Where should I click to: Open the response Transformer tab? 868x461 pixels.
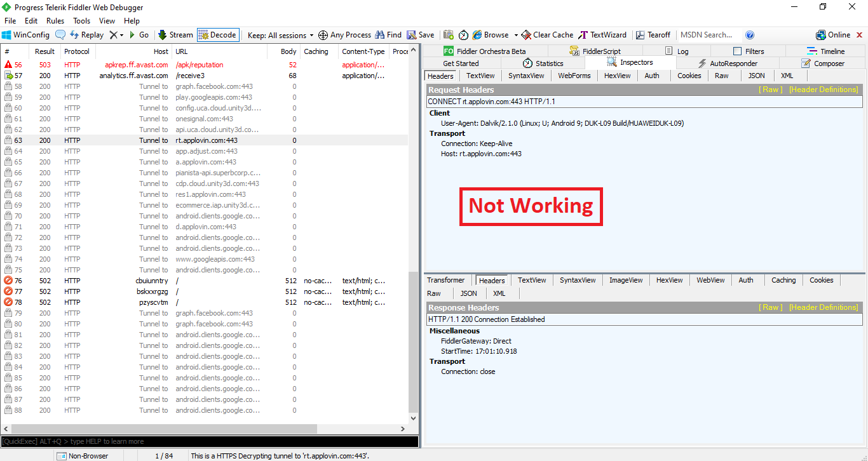point(446,280)
